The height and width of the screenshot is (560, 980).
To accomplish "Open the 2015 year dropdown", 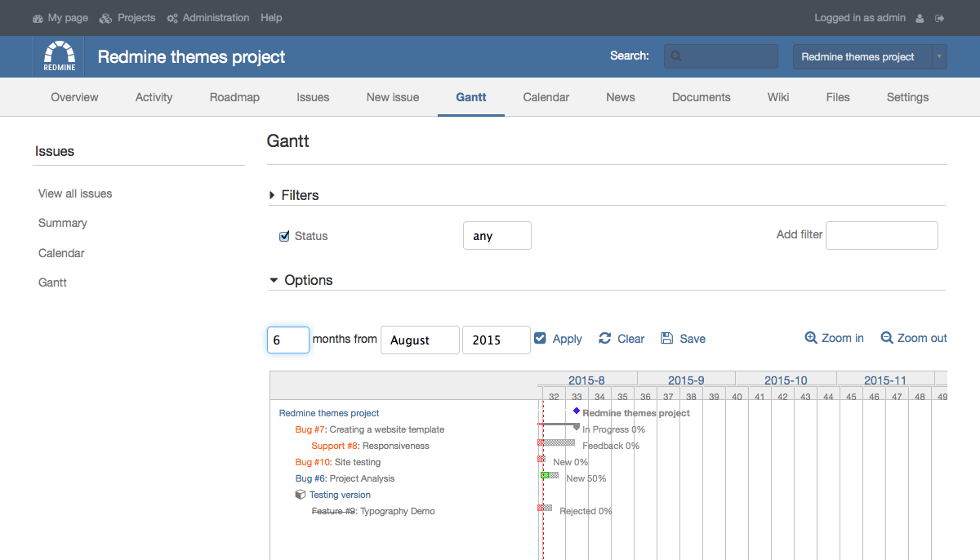I will (x=497, y=340).
